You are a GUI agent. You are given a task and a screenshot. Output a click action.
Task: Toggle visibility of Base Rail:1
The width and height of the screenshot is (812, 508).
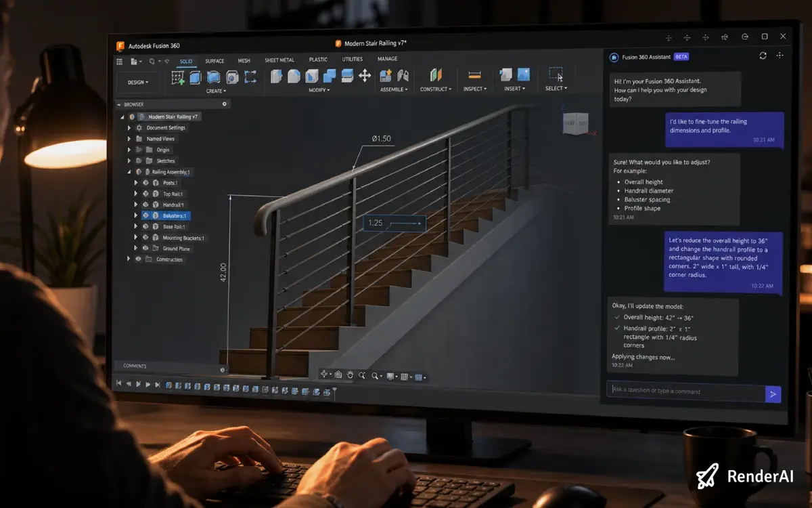[x=145, y=227]
